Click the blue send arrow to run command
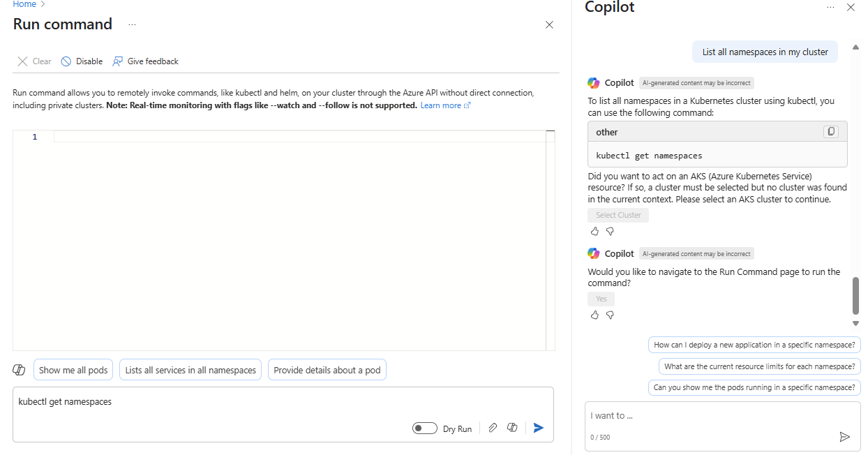868x455 pixels. click(x=538, y=427)
